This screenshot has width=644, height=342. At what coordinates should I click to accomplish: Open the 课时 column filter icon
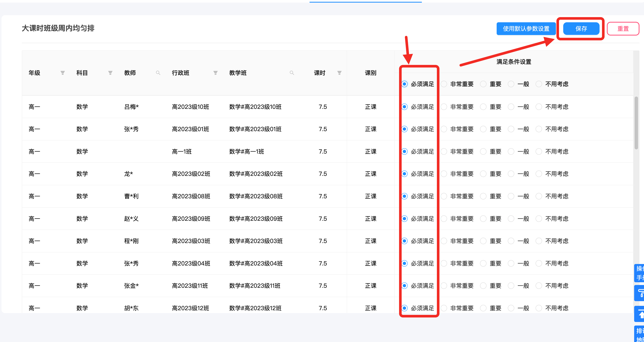(x=339, y=73)
